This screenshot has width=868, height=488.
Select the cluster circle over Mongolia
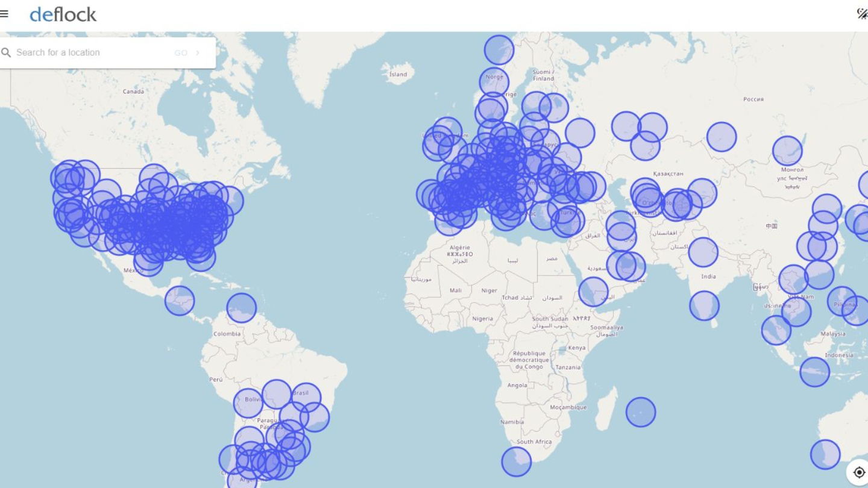pyautogui.click(x=787, y=151)
